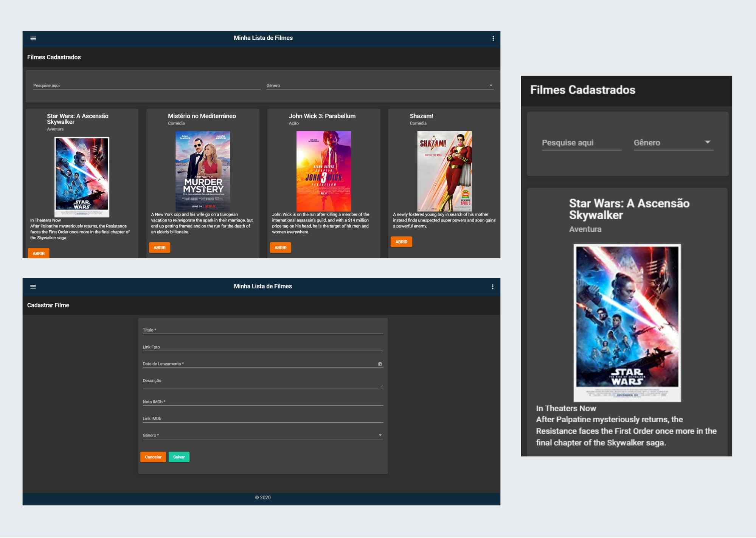Open the Star Wars movie with ABRIR

[x=38, y=253]
